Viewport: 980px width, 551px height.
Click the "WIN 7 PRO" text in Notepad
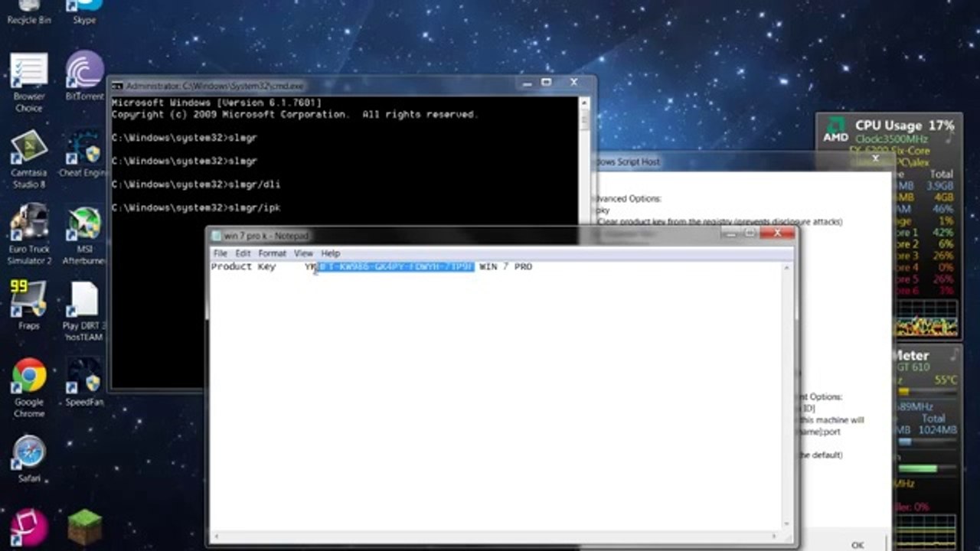[x=506, y=266]
